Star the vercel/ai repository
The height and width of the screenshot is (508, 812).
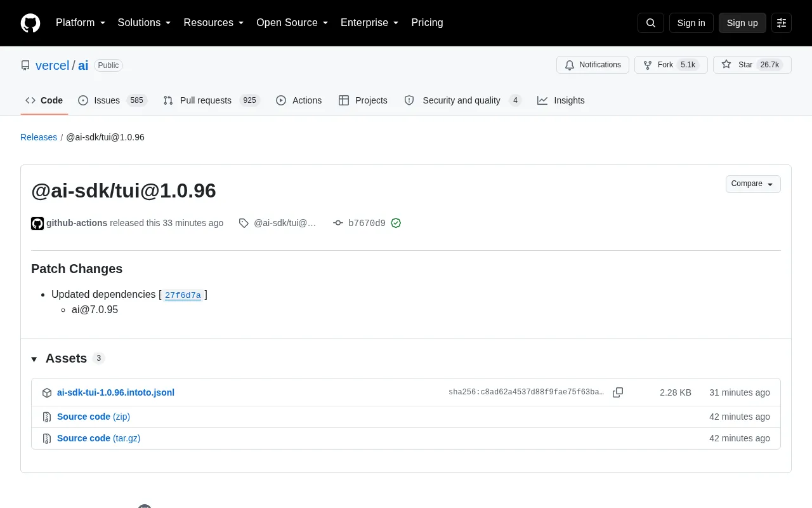point(752,65)
